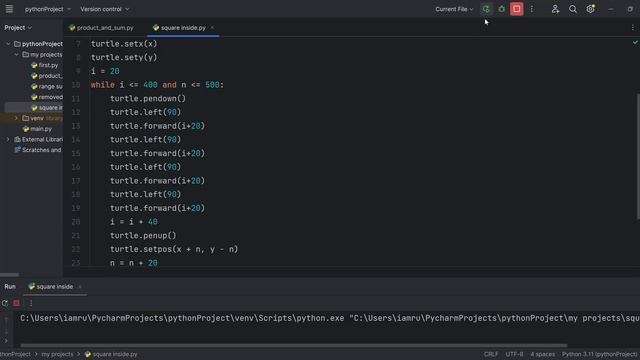640x360 pixels.
Task: Open Run panel more options menu
Action: pyautogui.click(x=31, y=303)
